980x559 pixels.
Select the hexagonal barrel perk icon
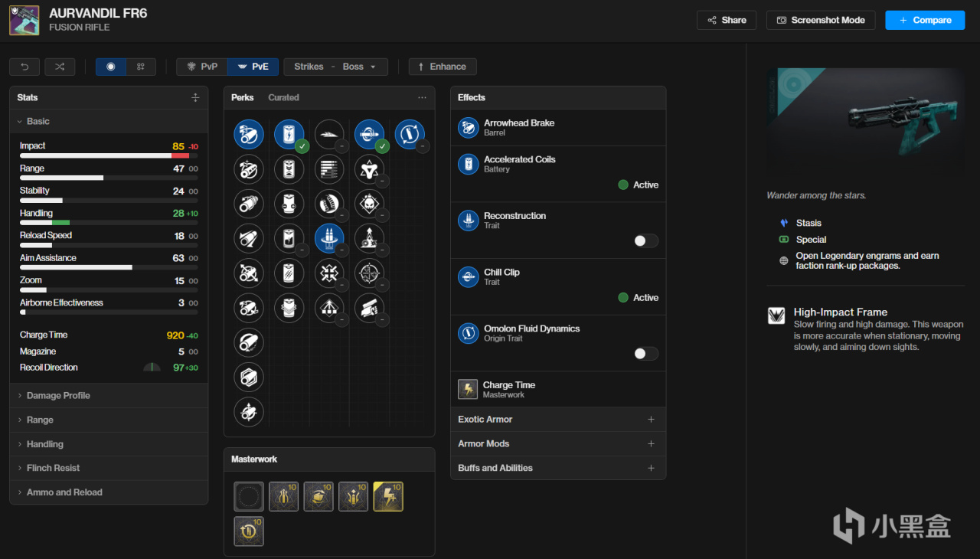tap(249, 377)
